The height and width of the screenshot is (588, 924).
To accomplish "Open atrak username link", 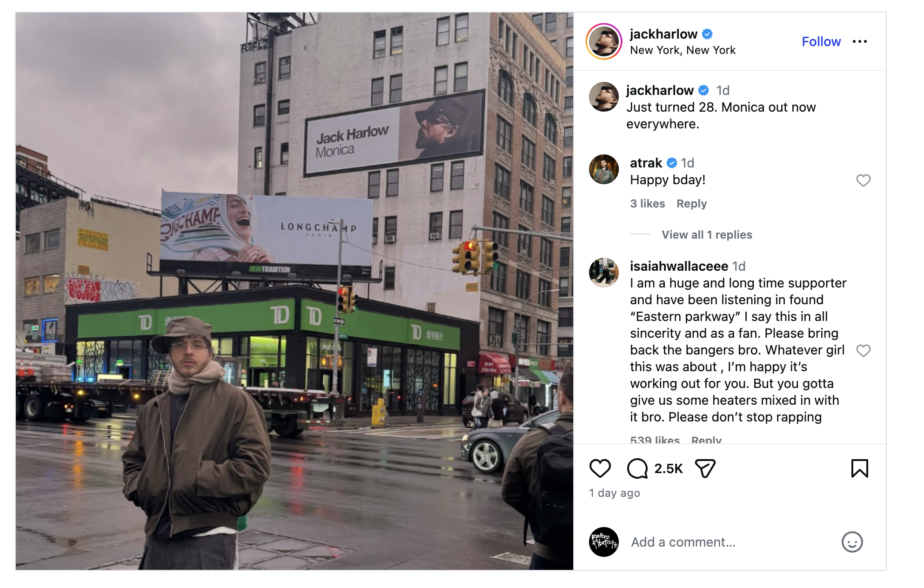I will pyautogui.click(x=646, y=163).
